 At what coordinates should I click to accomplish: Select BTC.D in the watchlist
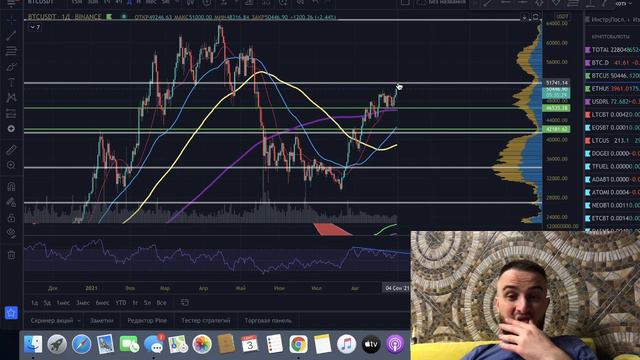point(612,63)
